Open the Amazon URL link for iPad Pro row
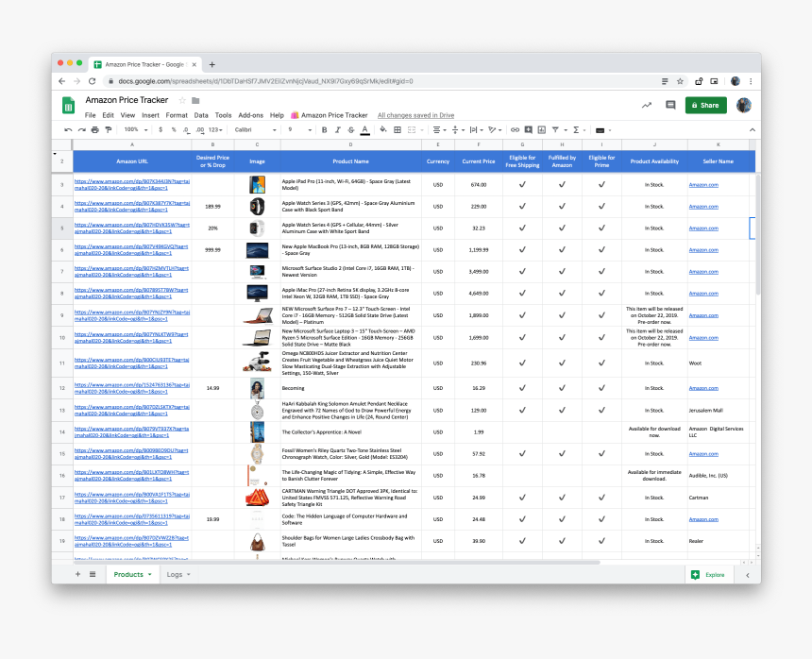Viewport: 812px width, 659px height. (x=132, y=185)
